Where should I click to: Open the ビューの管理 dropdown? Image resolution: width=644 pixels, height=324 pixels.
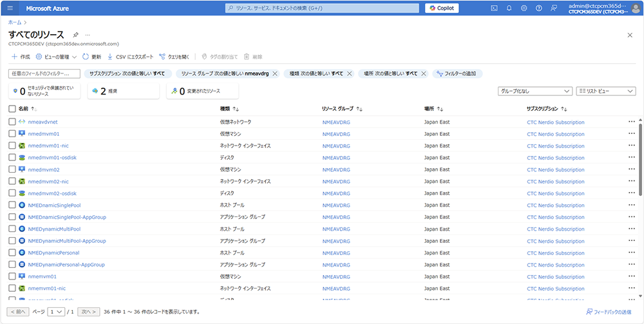click(x=56, y=57)
